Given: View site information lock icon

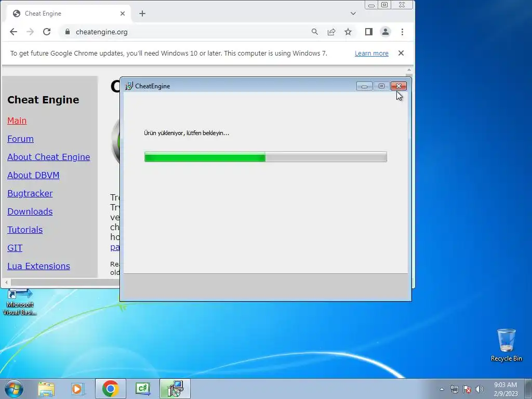Looking at the screenshot, I should (68, 32).
